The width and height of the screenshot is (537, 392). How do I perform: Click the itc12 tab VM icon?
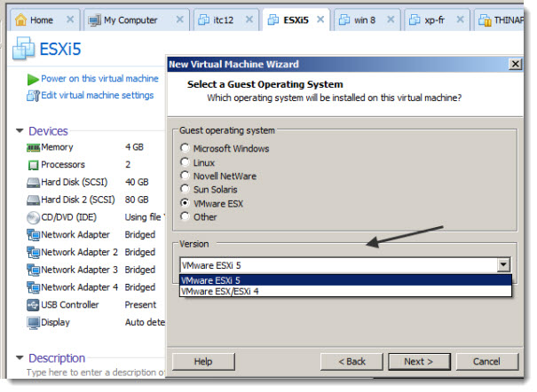coord(204,20)
